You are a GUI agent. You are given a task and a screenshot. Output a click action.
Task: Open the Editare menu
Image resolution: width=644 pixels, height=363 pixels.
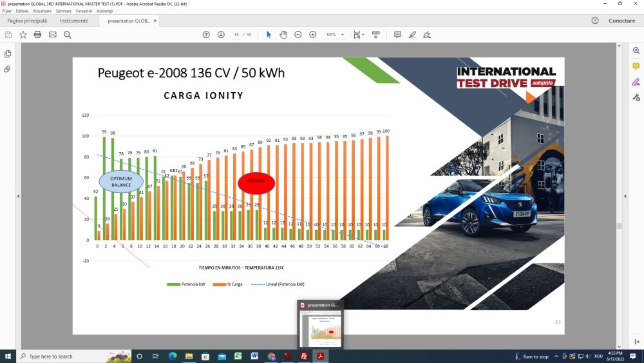22,11
